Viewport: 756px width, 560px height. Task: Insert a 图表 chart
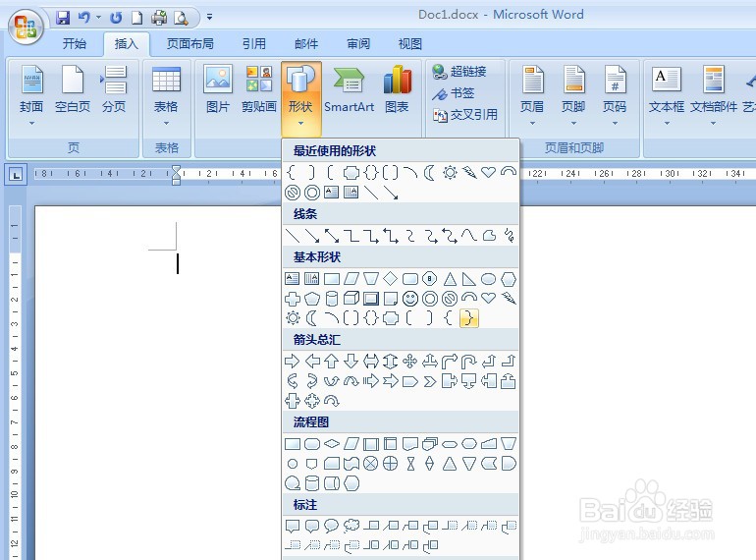click(x=397, y=89)
